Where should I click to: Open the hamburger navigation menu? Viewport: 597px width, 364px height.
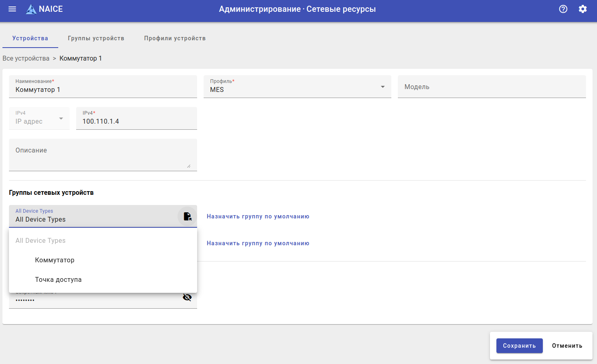point(12,9)
